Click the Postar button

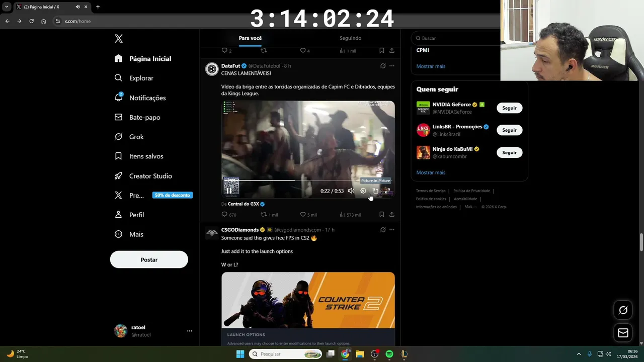coord(149,259)
